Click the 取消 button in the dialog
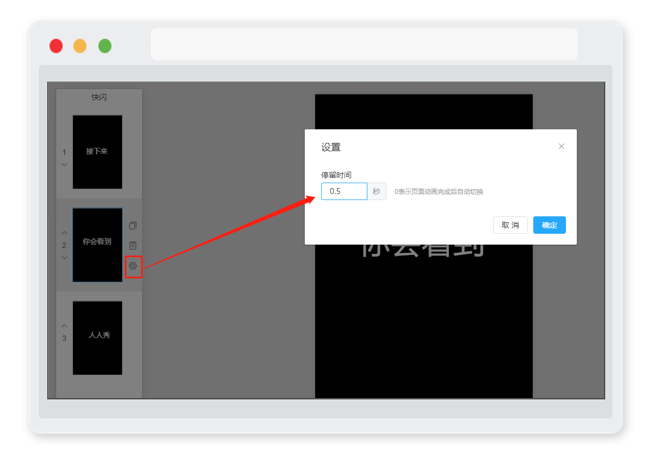The width and height of the screenshot is (660, 459). click(510, 225)
